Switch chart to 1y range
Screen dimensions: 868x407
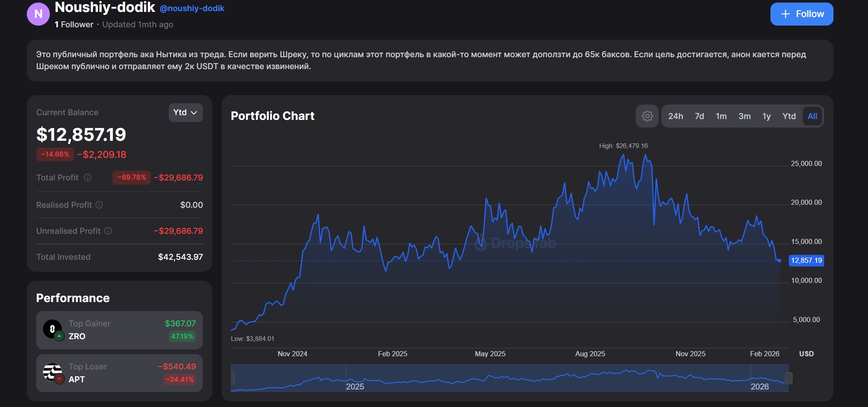766,116
